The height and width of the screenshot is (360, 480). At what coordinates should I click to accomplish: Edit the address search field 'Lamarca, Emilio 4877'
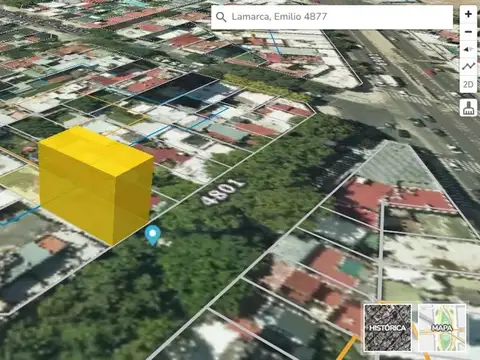(332, 17)
